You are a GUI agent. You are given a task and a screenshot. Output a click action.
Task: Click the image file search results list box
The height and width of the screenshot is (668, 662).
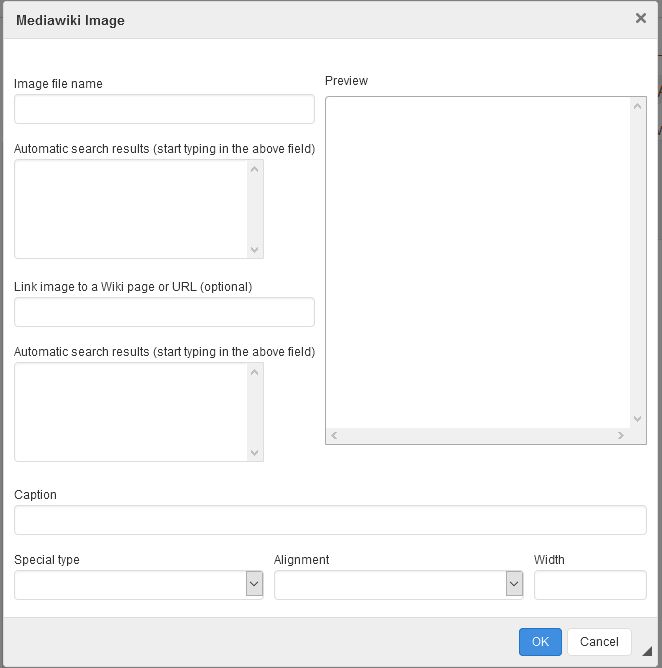[x=130, y=209]
